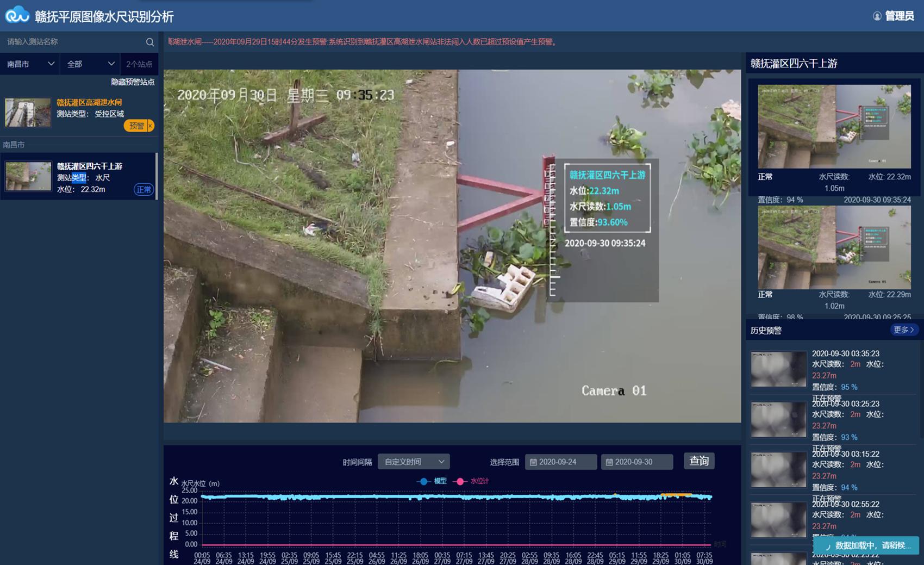Open 更多 history alerts link
Image resolution: width=924 pixels, height=565 pixels.
point(904,330)
